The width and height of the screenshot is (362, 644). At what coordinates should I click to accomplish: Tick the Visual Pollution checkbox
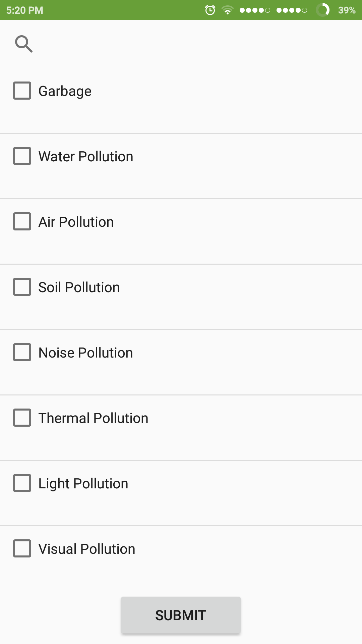click(22, 548)
